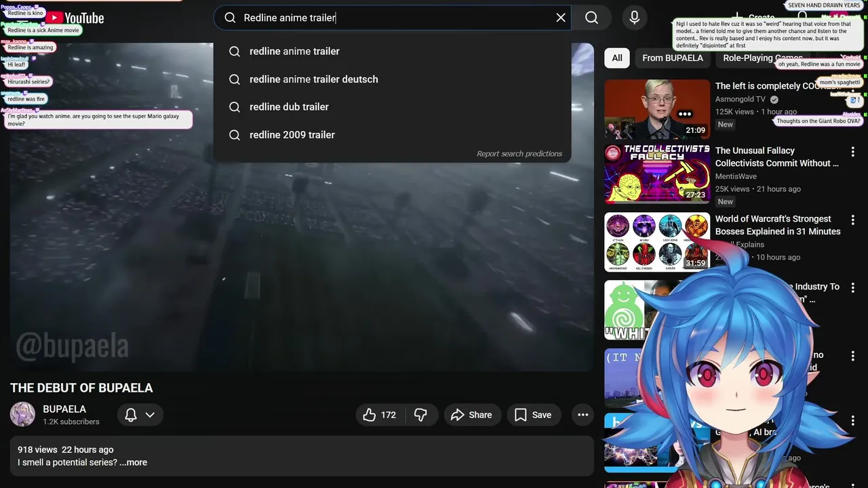868x488 pixels.
Task: Click the THE DEBUT OF BUPAELA title
Action: pos(81,388)
